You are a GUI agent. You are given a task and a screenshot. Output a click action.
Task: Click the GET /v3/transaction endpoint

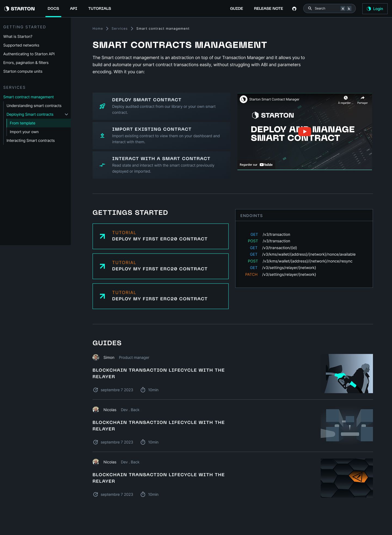(x=270, y=234)
